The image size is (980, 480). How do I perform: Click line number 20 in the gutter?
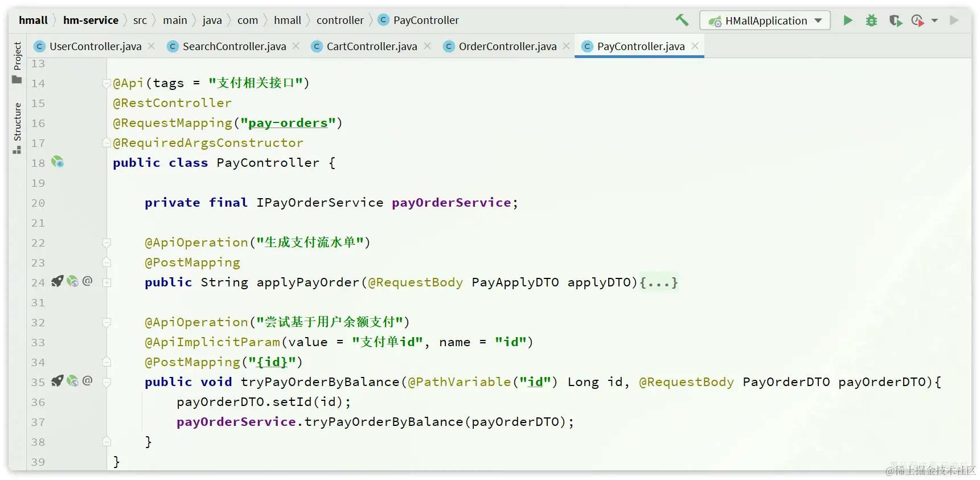click(x=38, y=203)
